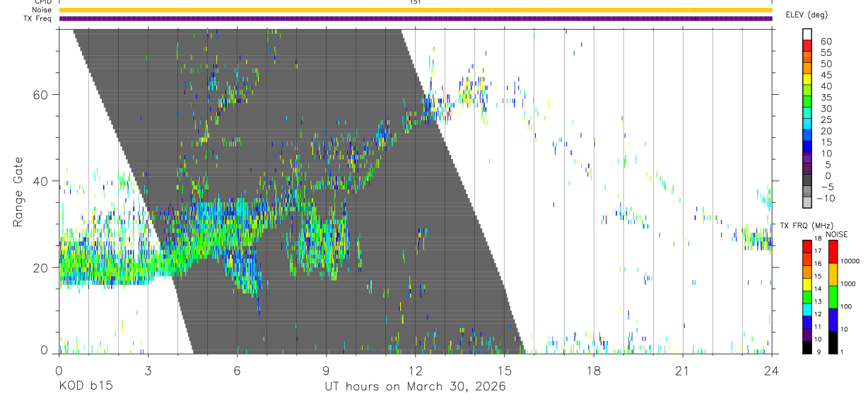
Task: Pick the green segment of the NOISE colorbar
Action: pyautogui.click(x=833, y=297)
